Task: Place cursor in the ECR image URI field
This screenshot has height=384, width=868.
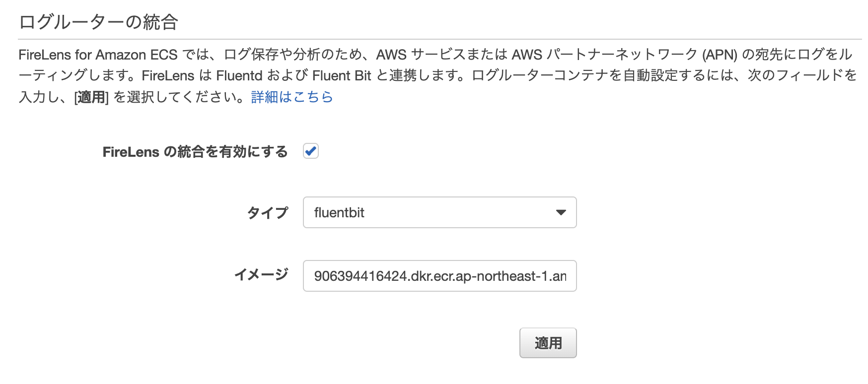Action: point(439,276)
